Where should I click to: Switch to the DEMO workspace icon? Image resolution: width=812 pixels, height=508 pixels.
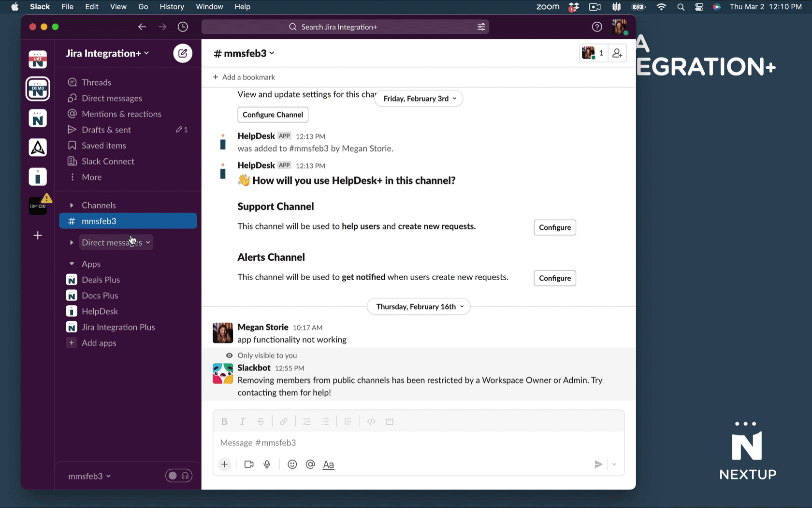(x=38, y=89)
